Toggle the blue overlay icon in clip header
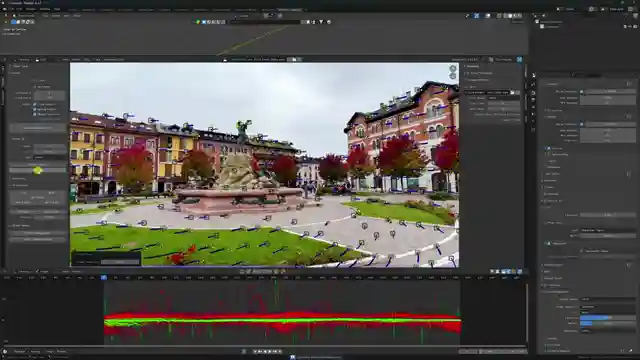 pyautogui.click(x=519, y=60)
